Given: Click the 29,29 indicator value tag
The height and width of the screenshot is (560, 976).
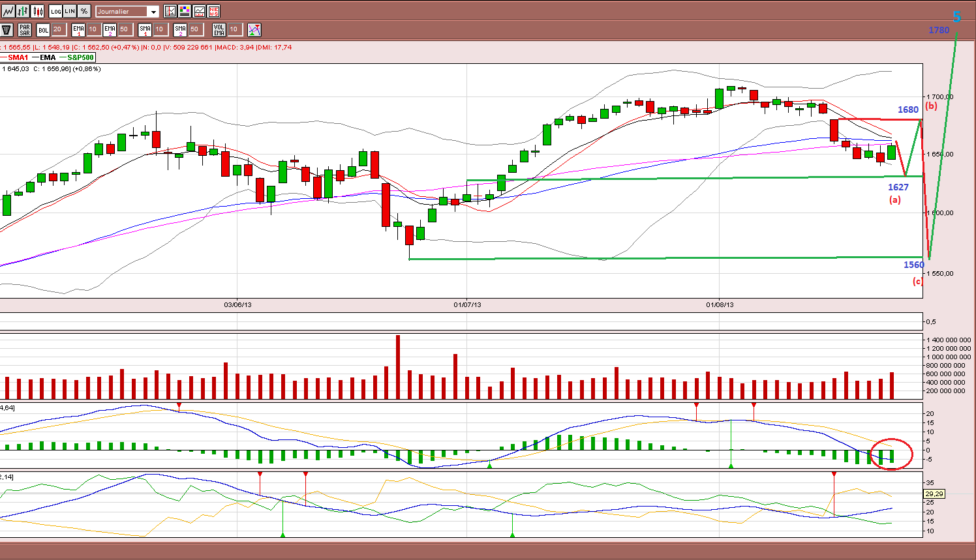Looking at the screenshot, I should 934,494.
